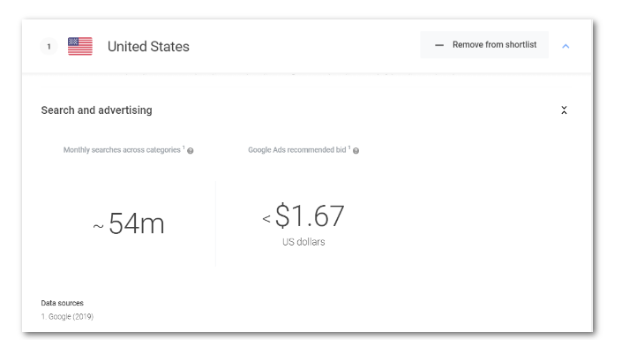This screenshot has width=644, height=340.
Task: Click the United States flag icon
Action: pyautogui.click(x=80, y=46)
